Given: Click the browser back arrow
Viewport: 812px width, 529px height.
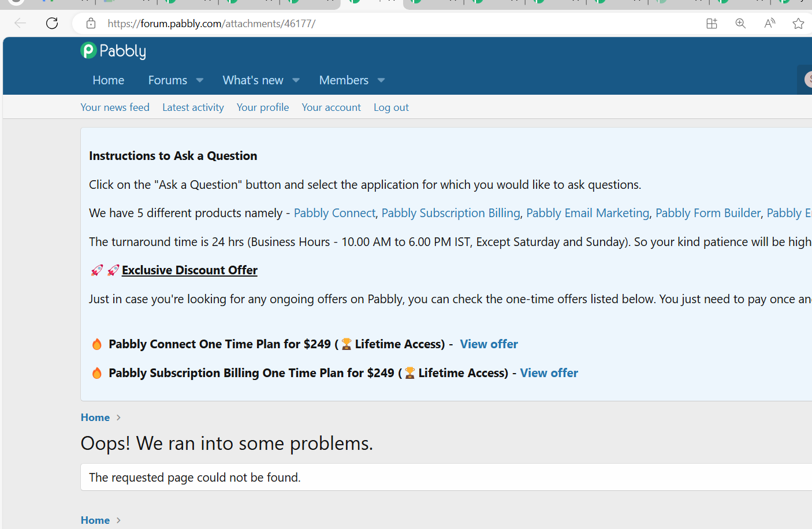Looking at the screenshot, I should [20, 23].
